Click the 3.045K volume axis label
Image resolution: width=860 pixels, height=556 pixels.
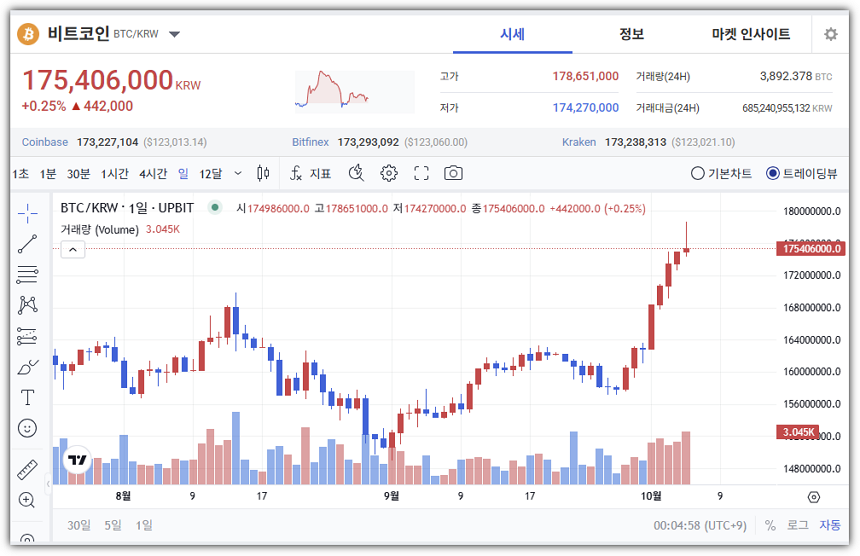797,432
